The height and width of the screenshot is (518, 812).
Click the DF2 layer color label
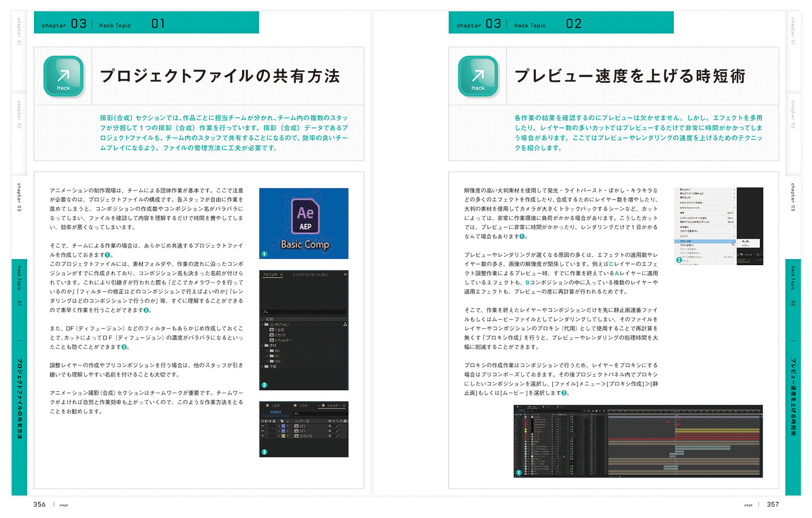point(283,426)
